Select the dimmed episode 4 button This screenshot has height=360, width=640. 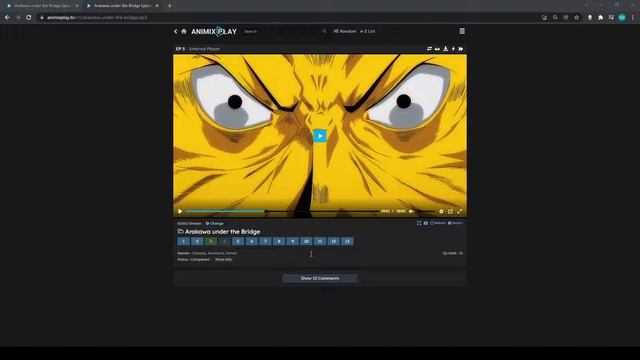point(224,241)
